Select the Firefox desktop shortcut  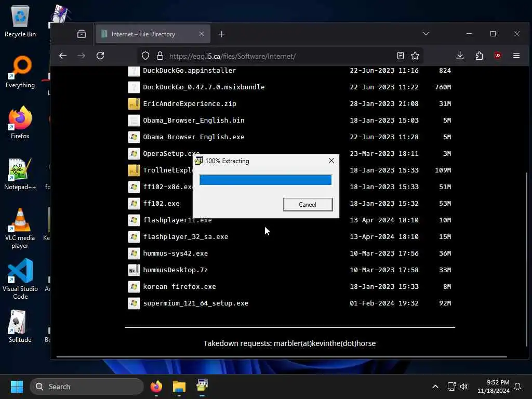(x=20, y=123)
